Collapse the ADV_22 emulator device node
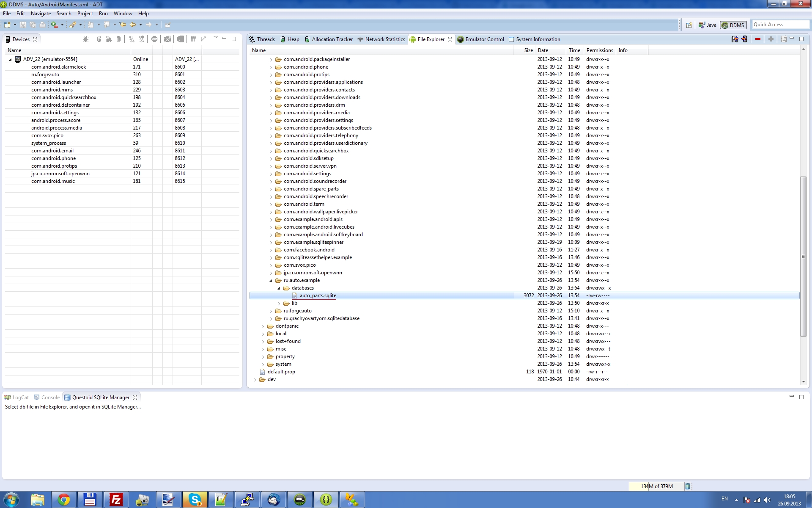812x508 pixels. [x=10, y=59]
